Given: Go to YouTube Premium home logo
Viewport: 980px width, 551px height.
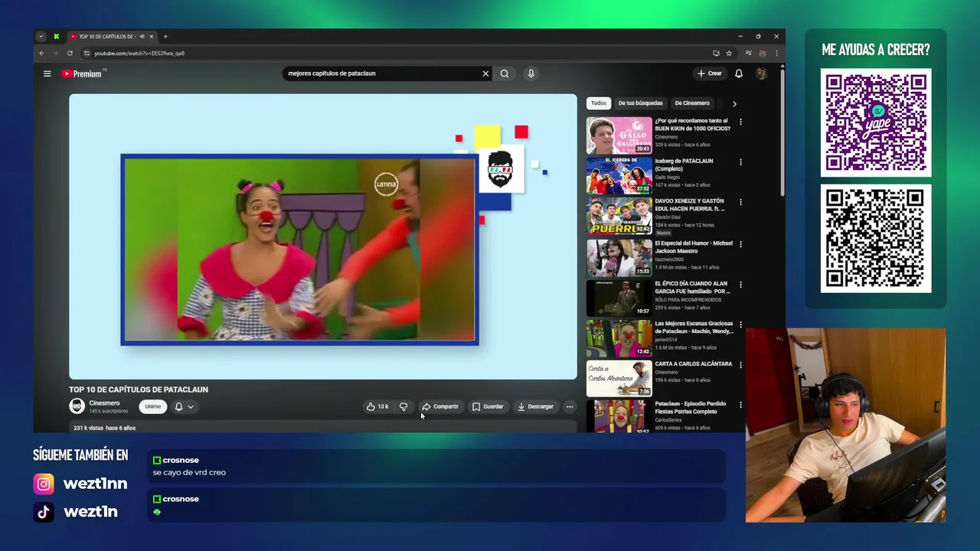Looking at the screenshot, I should pyautogui.click(x=82, y=73).
